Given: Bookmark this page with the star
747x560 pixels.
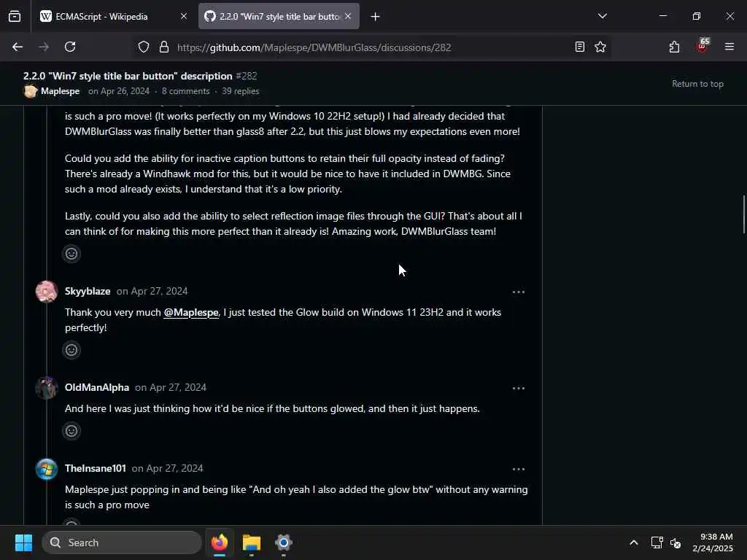Looking at the screenshot, I should 600,47.
